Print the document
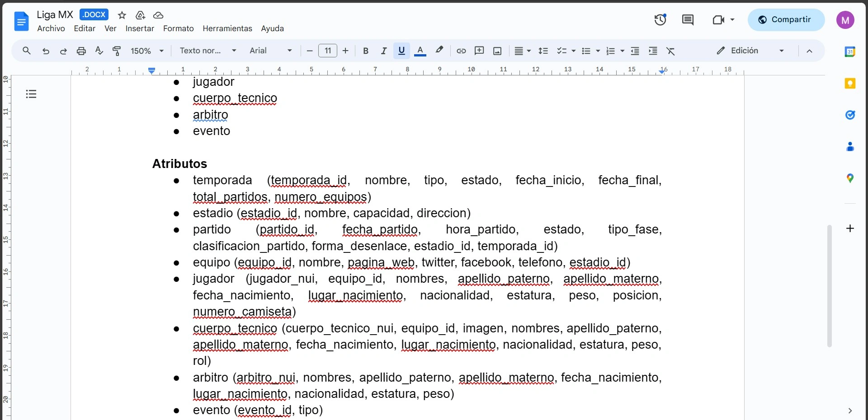The image size is (868, 420). coord(81,51)
